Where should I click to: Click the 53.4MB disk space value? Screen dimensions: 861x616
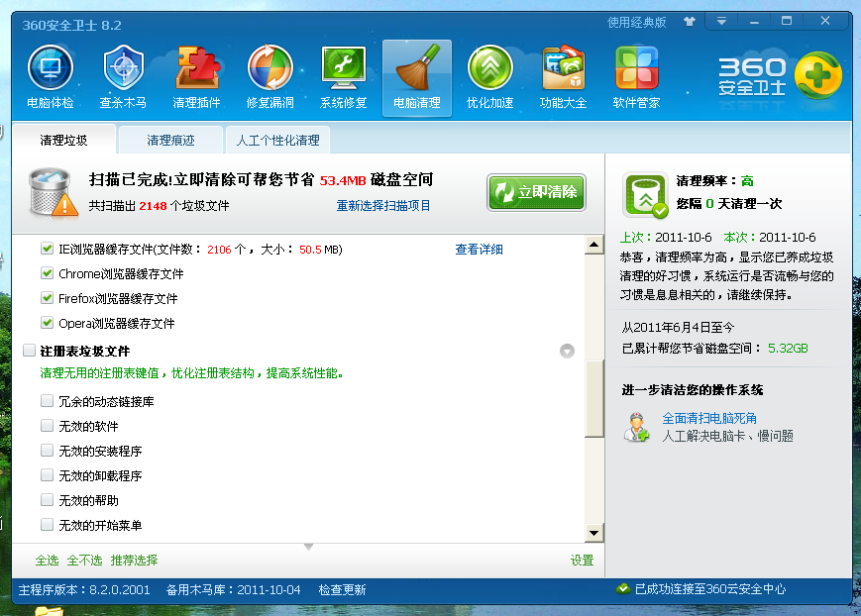click(x=343, y=180)
